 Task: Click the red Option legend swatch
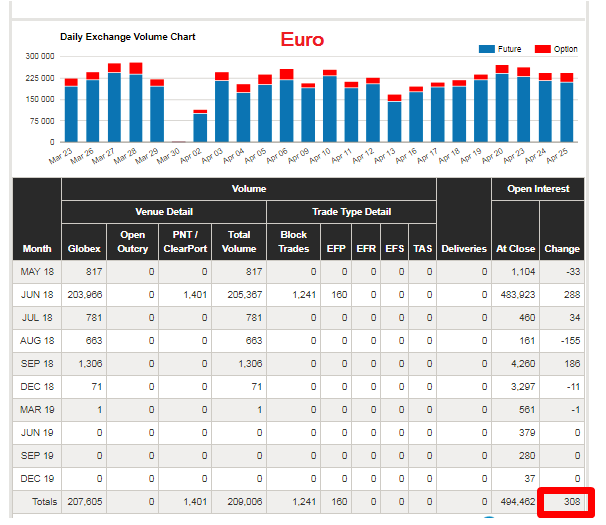point(543,49)
